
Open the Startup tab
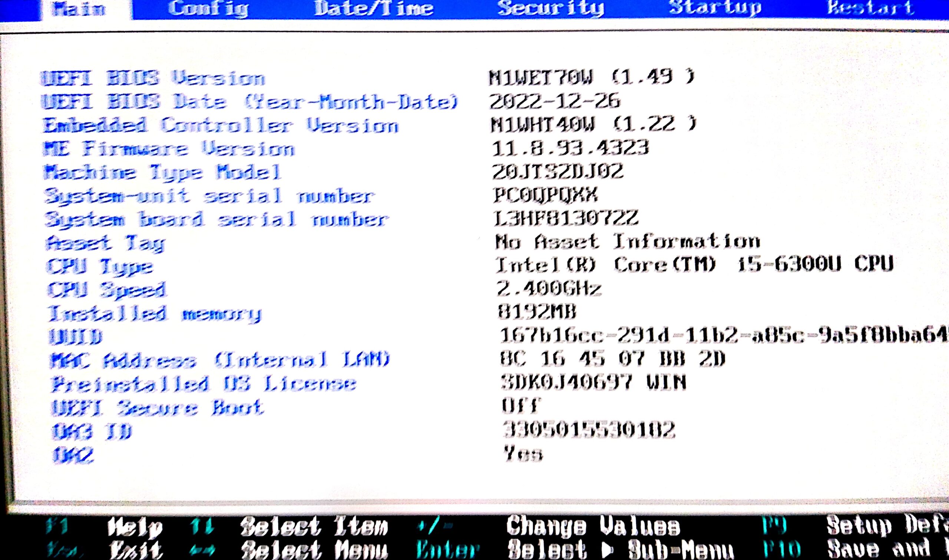715,8
